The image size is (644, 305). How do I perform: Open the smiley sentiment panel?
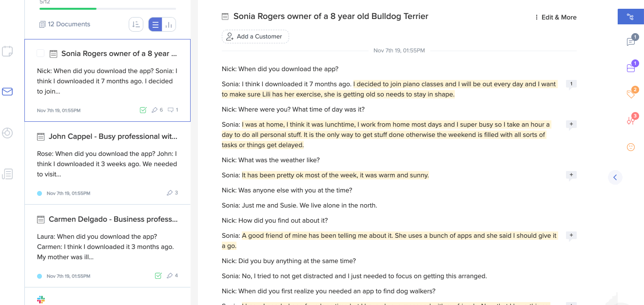631,147
